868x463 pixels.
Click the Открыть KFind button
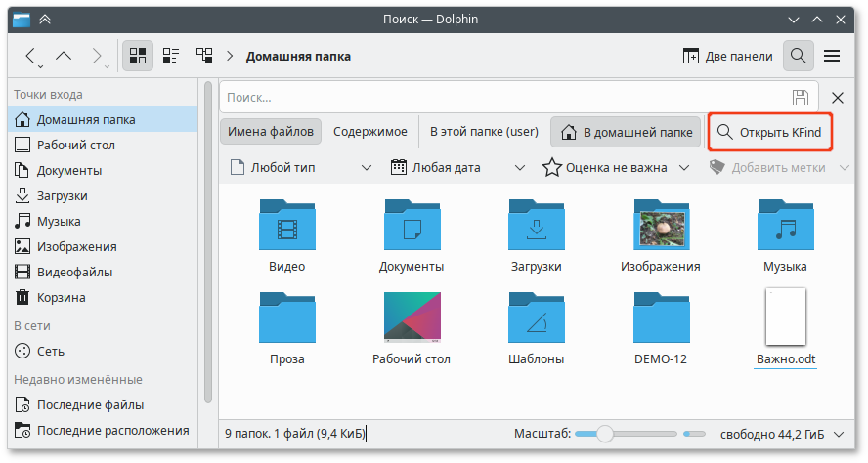(769, 131)
